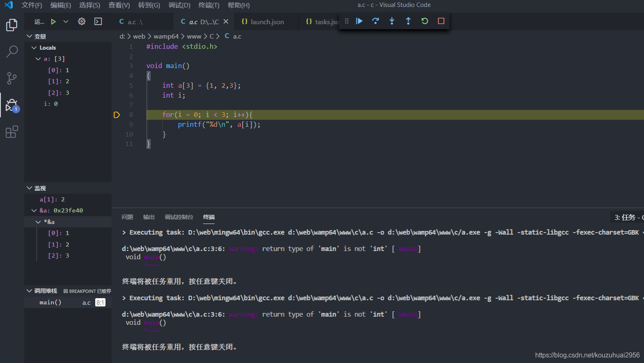Select watch *&a element [1]: 2
The image size is (644, 363).
[68, 244]
